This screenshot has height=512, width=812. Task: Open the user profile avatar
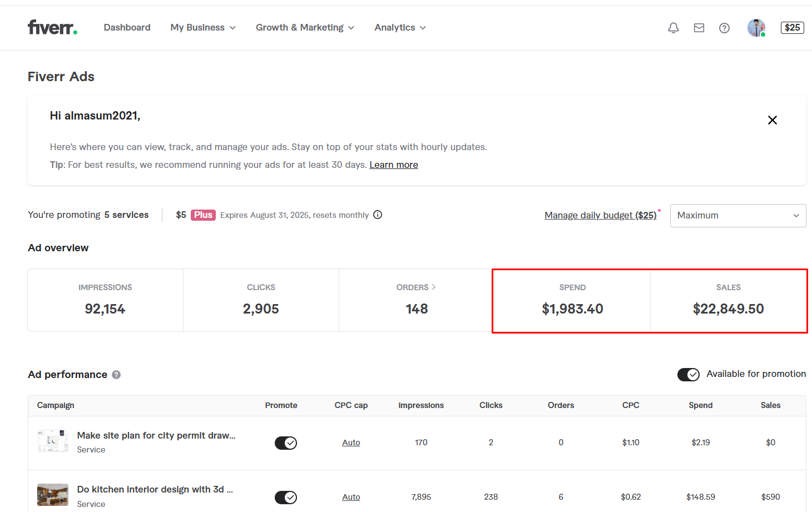coord(756,28)
